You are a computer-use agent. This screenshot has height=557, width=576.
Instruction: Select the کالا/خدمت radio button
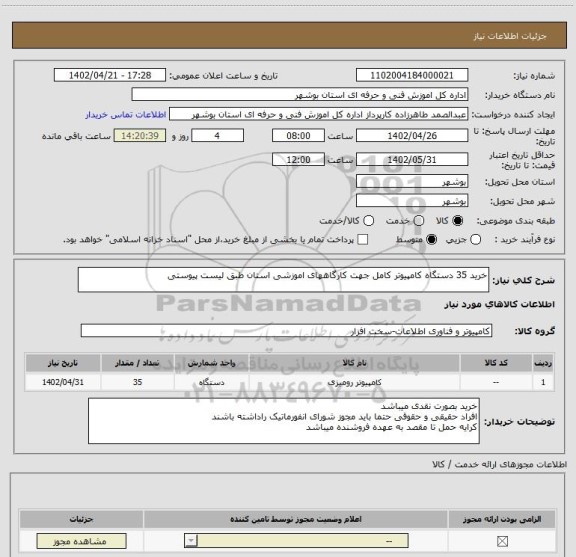point(368,221)
